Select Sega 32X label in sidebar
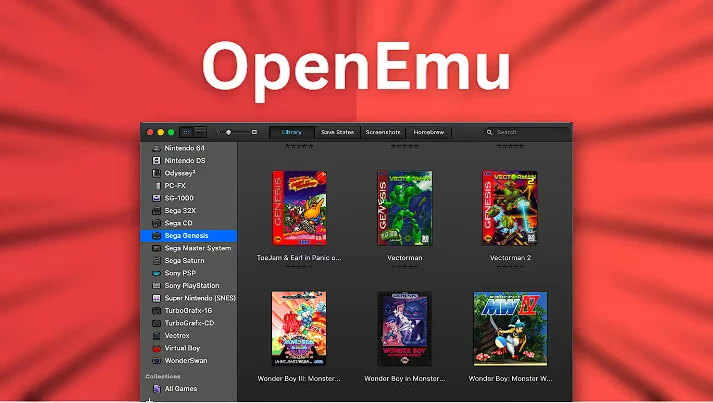The image size is (713, 403). (180, 211)
